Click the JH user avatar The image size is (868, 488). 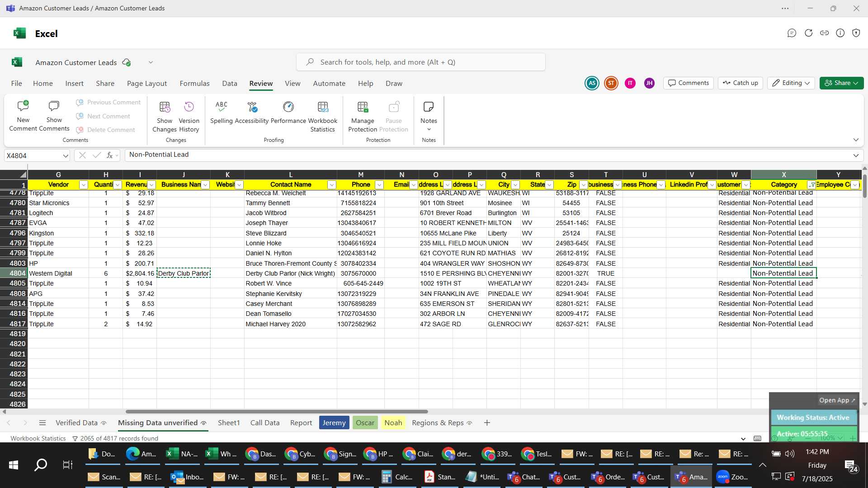pos(649,83)
